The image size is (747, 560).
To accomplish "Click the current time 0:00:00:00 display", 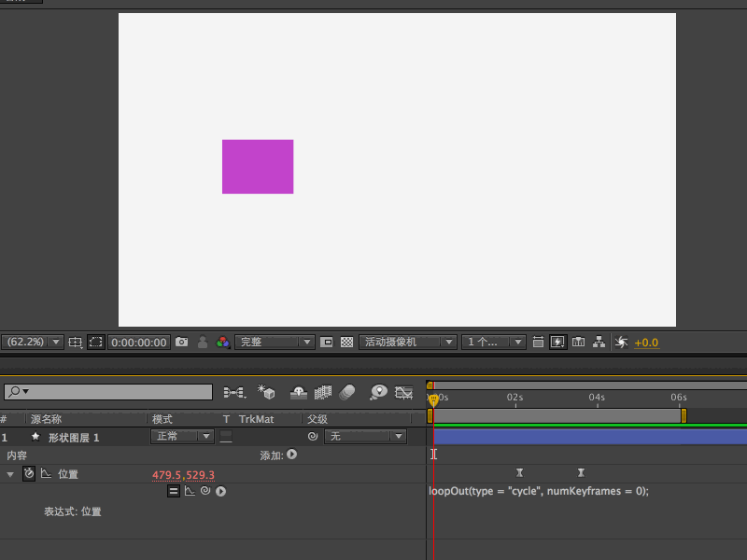I will [138, 343].
